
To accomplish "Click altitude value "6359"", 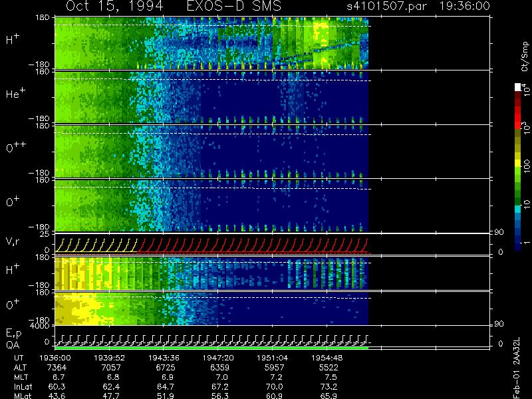I will tap(220, 368).
